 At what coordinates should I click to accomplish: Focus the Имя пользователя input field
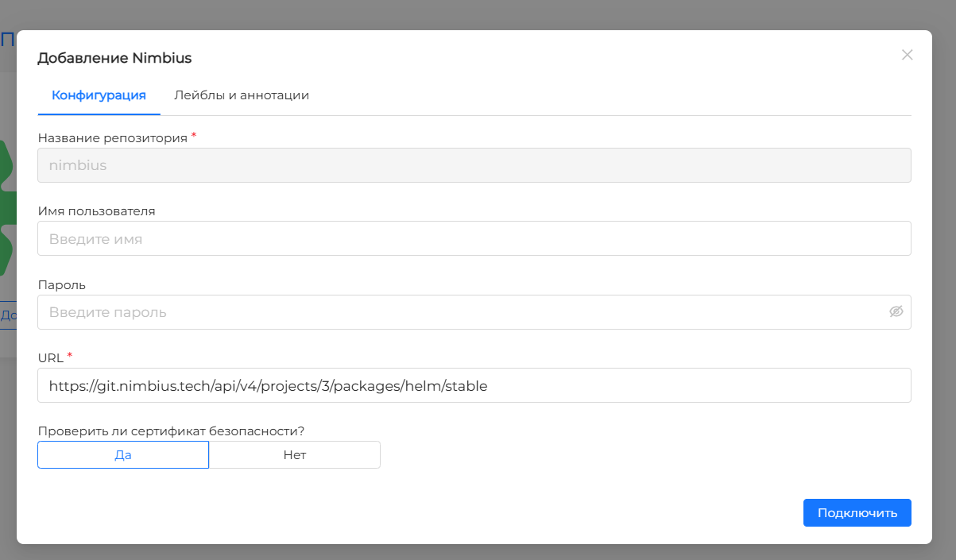pos(474,238)
